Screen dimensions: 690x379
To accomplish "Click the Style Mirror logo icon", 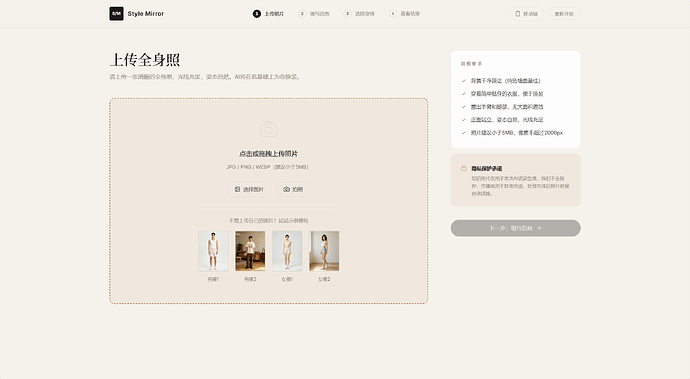I will tap(116, 14).
